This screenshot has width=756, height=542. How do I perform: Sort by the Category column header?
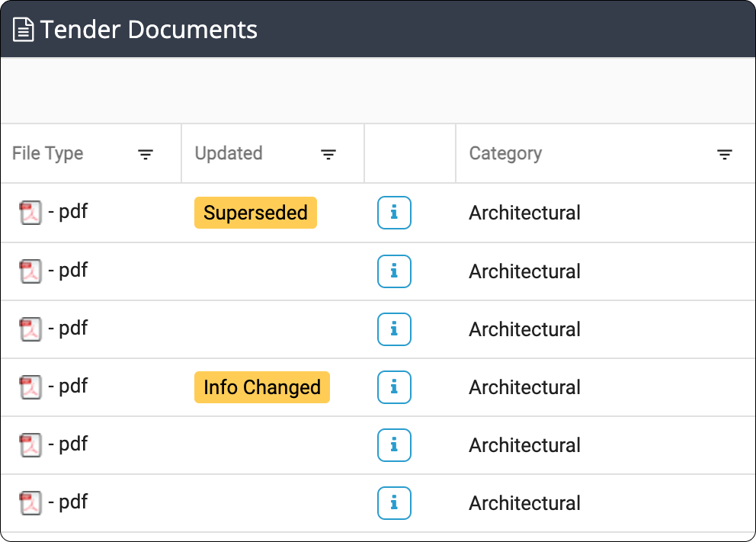coord(505,153)
